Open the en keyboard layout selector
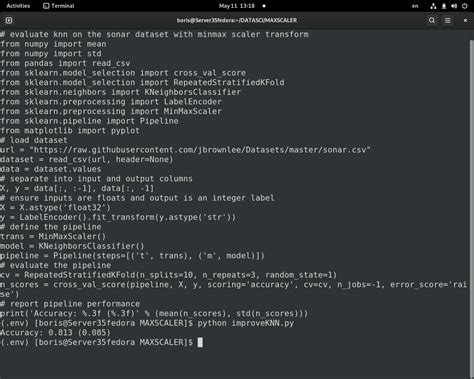The height and width of the screenshot is (379, 474). (415, 6)
